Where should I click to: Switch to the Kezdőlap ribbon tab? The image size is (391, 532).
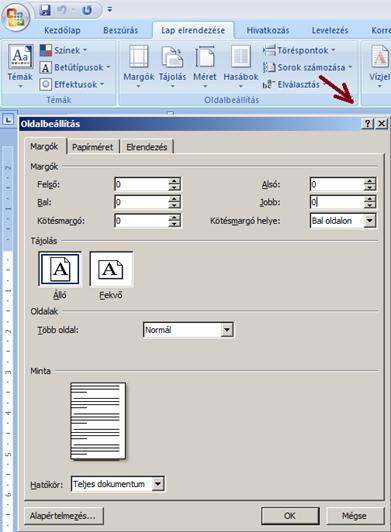[x=62, y=30]
